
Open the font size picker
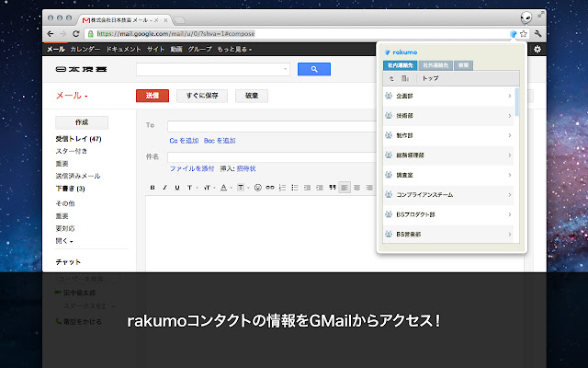[x=209, y=188]
